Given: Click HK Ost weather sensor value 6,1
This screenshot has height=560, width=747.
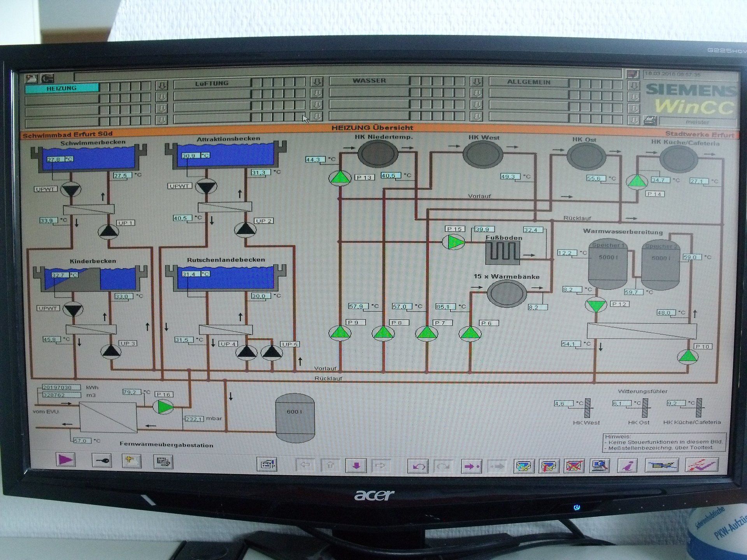Looking at the screenshot, I should click(622, 403).
